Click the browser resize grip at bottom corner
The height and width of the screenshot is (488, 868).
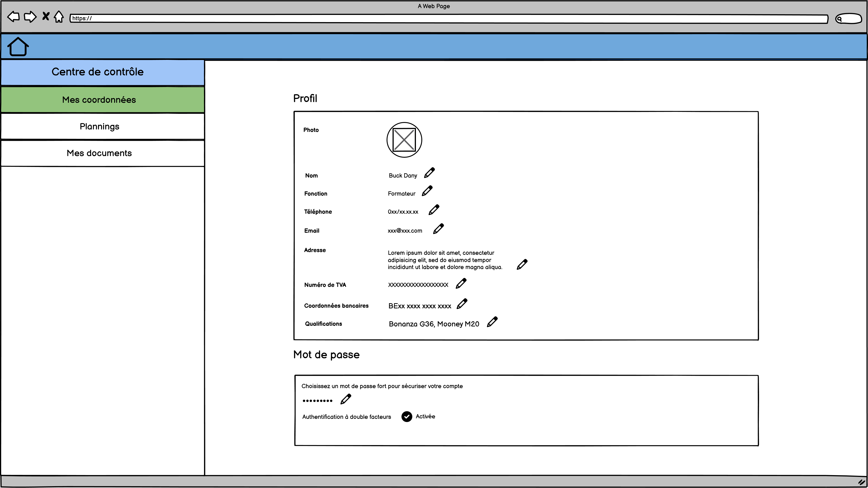pyautogui.click(x=861, y=482)
